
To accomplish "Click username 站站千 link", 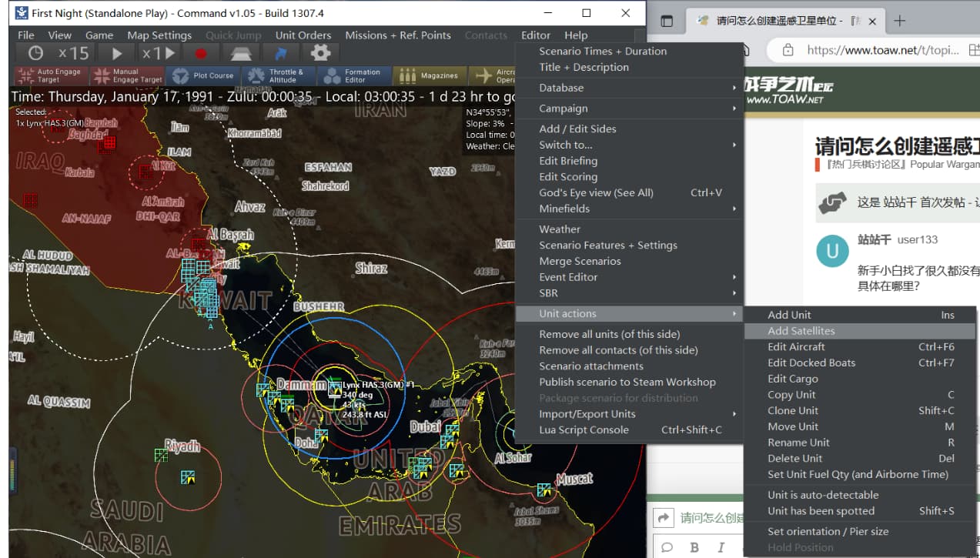I will 874,239.
